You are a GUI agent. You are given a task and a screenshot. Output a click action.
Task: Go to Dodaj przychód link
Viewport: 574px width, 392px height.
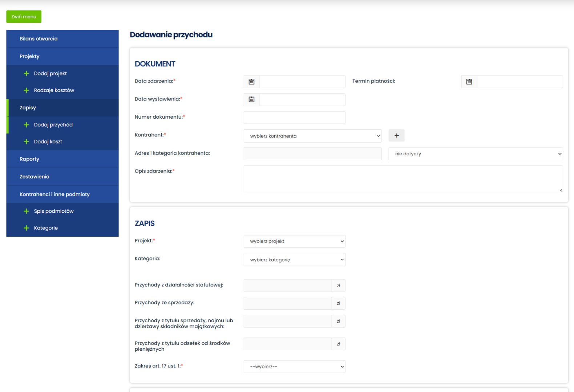click(x=53, y=125)
